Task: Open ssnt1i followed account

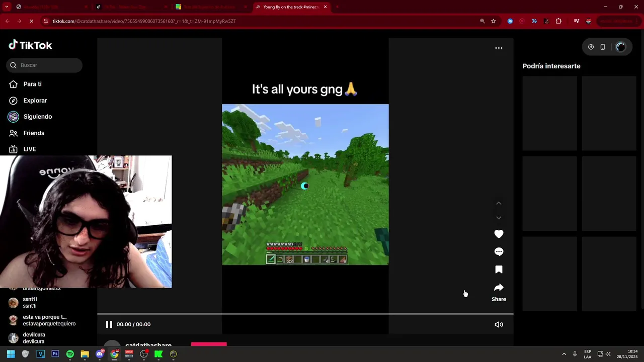Action: [30, 302]
